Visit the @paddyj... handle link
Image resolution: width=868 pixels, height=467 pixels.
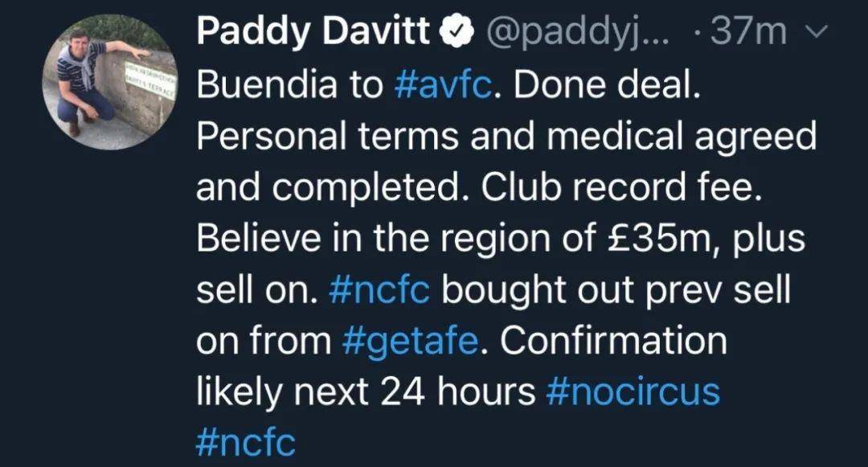[x=577, y=33]
